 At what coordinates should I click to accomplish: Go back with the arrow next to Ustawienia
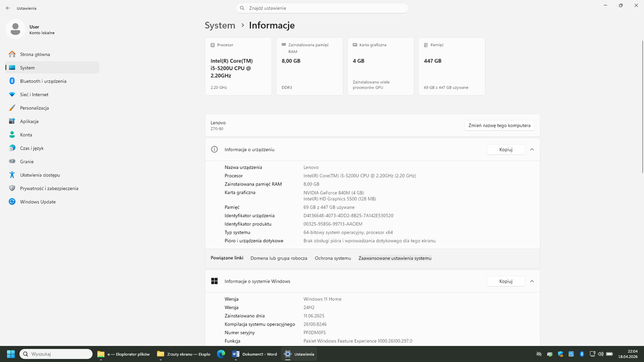(8, 8)
